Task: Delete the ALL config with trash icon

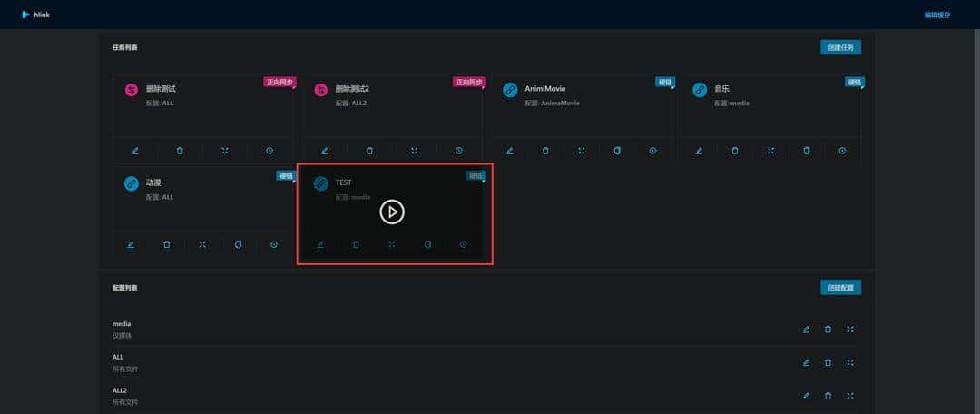Action: point(828,363)
